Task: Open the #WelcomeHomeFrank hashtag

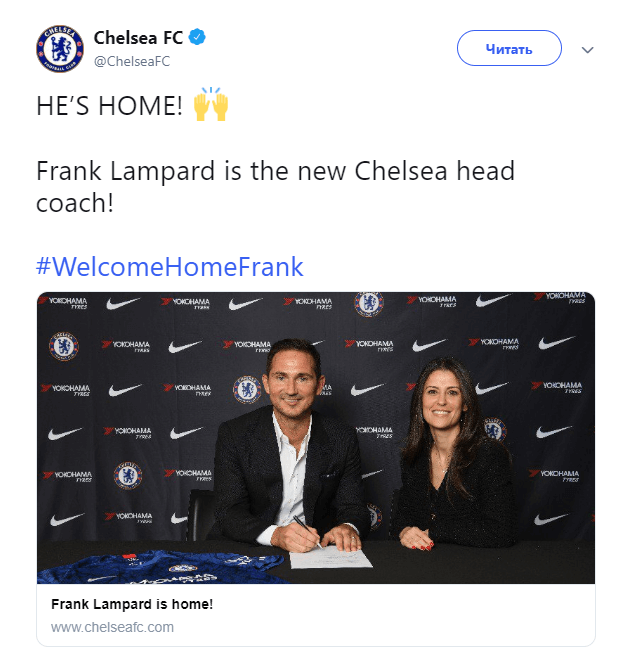Action: (170, 266)
